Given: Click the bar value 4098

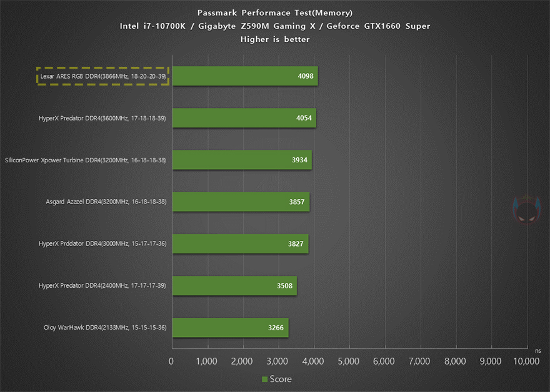Looking at the screenshot, I should coord(306,76).
